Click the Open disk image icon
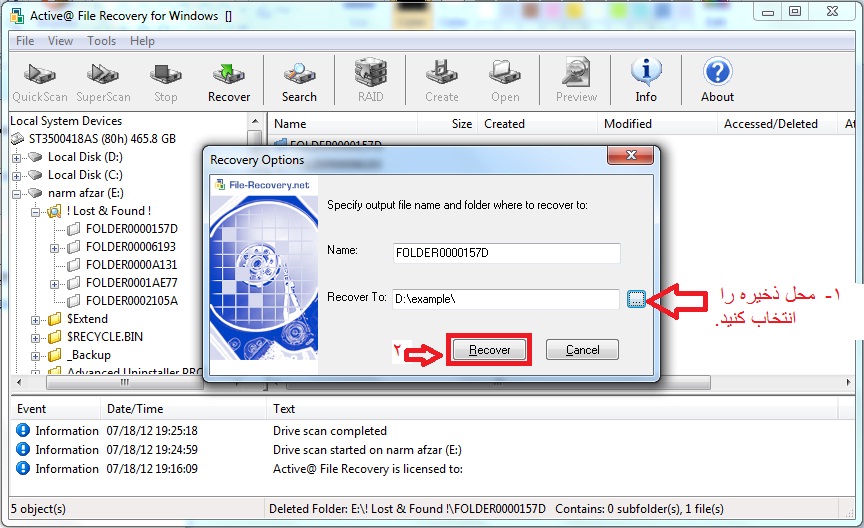This screenshot has width=864, height=528. click(x=505, y=82)
